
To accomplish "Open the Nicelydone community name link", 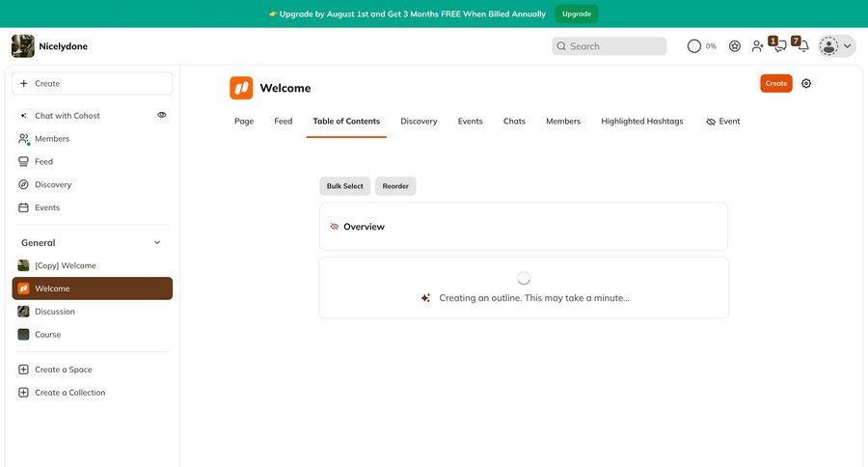I will (63, 46).
